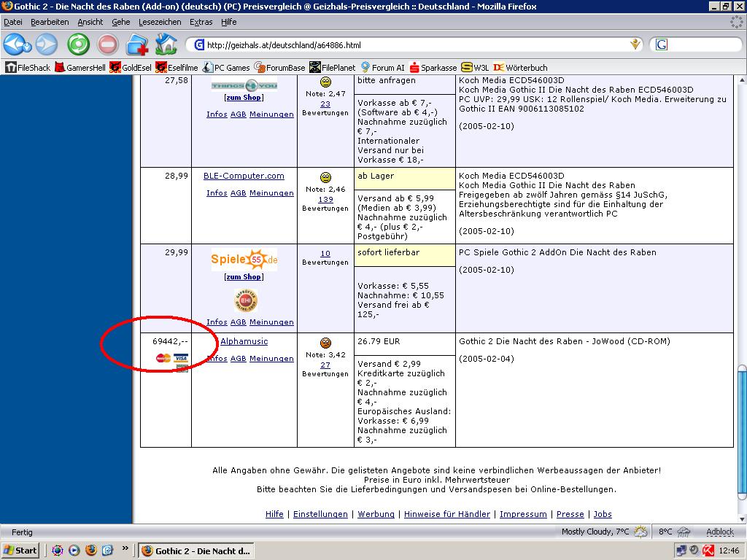This screenshot has height=560, width=747.
Task: Click the Spiele55.de shop logo
Action: (x=244, y=260)
